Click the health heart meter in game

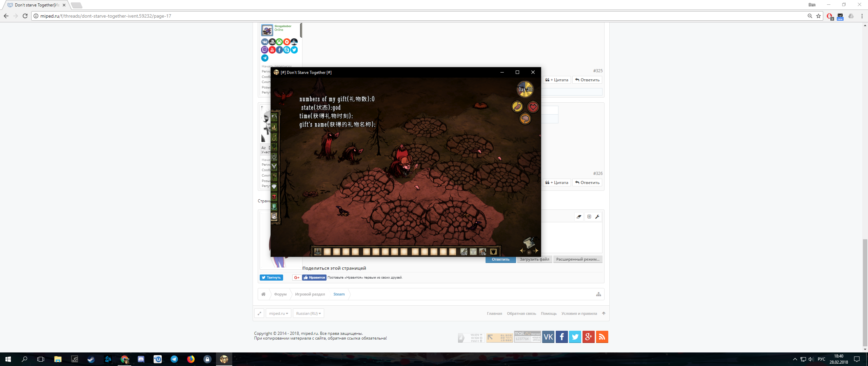pos(533,107)
